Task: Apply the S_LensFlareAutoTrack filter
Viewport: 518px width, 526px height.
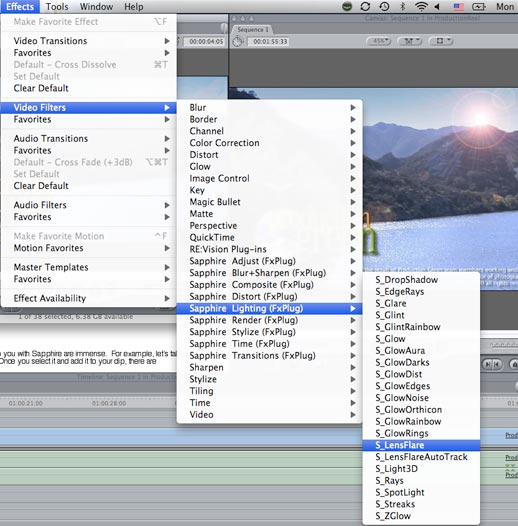Action: point(421,457)
